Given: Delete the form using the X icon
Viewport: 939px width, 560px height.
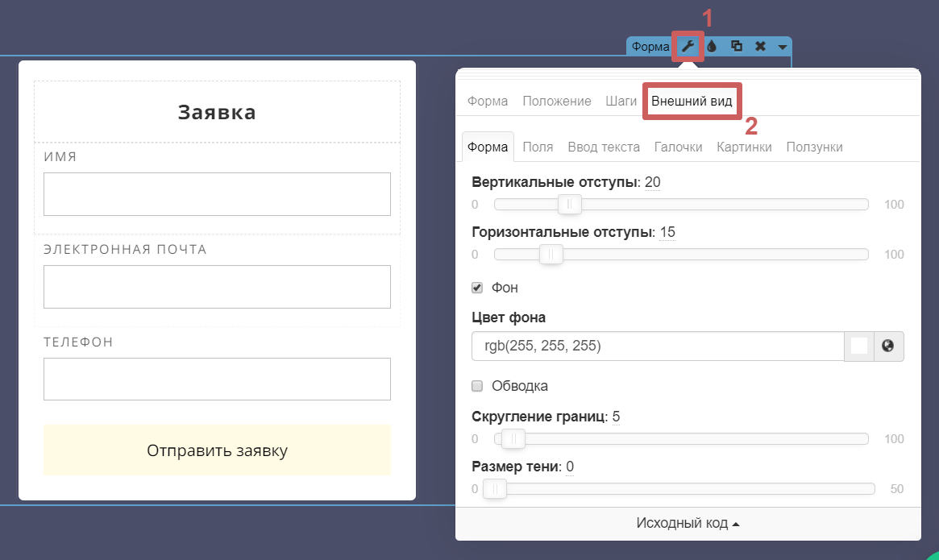Looking at the screenshot, I should pyautogui.click(x=760, y=47).
